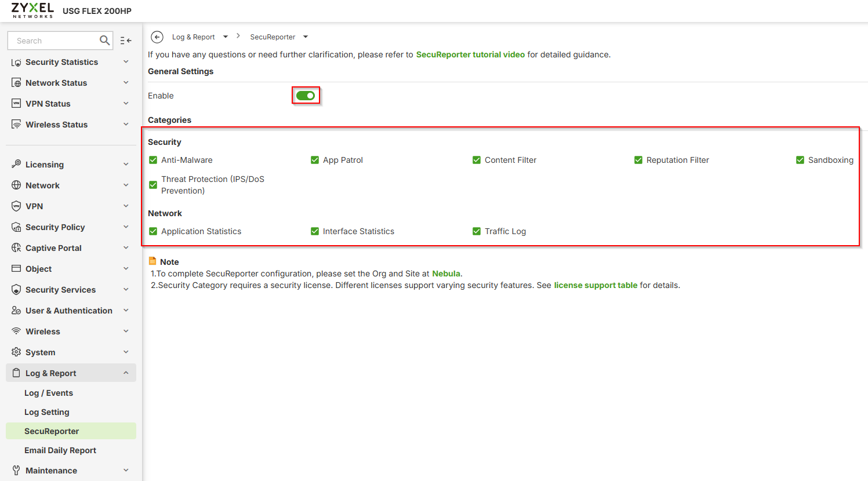Open the license support table link
The image size is (868, 481).
click(x=595, y=285)
